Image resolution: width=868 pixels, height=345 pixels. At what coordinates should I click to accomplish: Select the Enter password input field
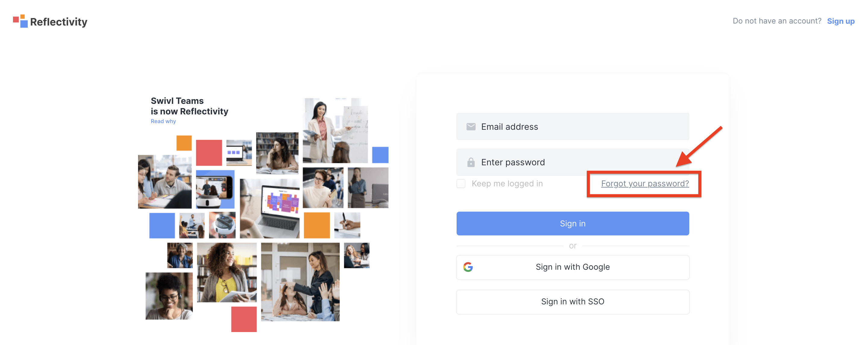point(573,162)
